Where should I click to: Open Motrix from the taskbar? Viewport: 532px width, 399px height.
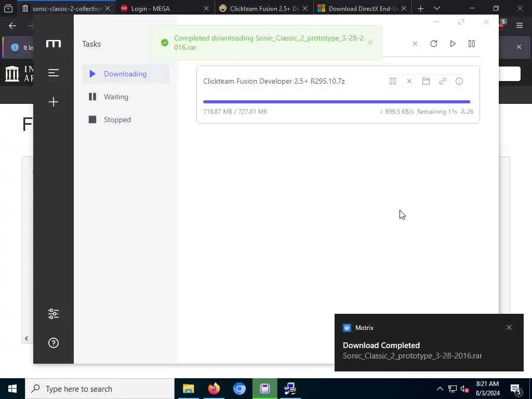pyautogui.click(x=264, y=389)
